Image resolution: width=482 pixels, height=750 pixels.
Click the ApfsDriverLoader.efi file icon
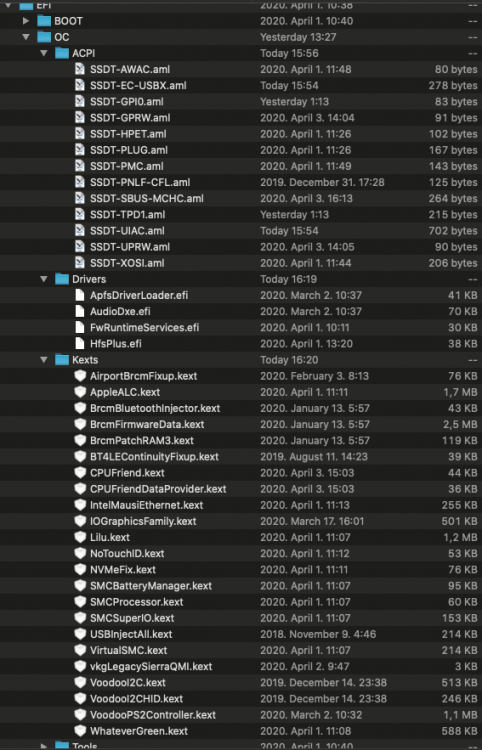coord(80,295)
